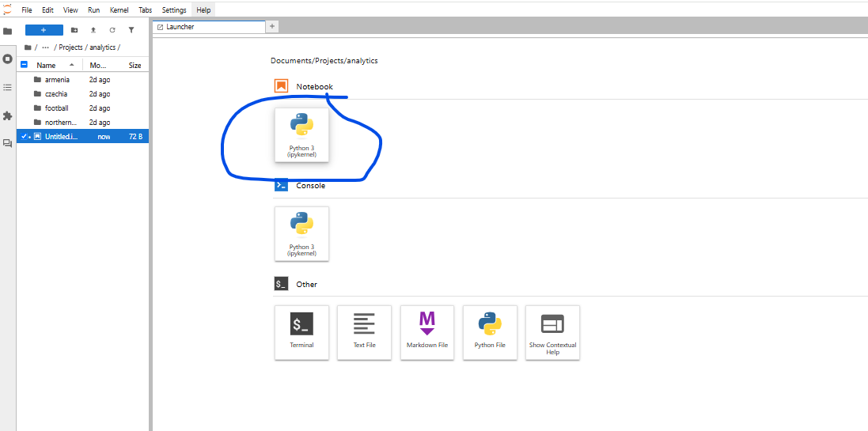Open Python 3 console from Console section
The height and width of the screenshot is (431, 868).
(301, 233)
